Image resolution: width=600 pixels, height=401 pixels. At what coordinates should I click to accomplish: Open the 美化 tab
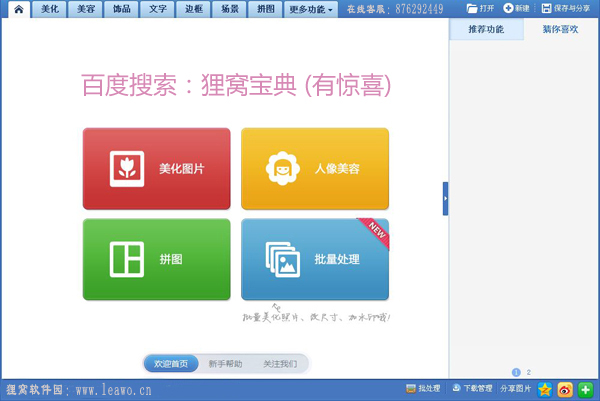click(x=50, y=9)
